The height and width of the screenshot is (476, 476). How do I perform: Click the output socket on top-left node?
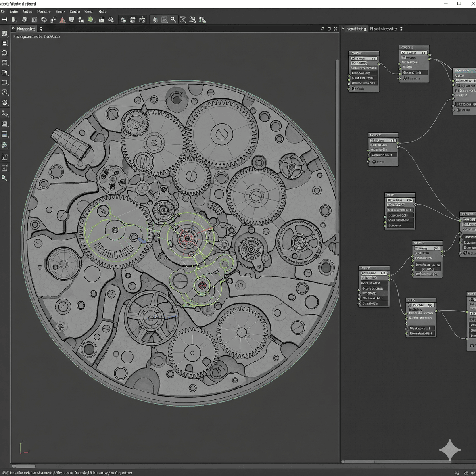click(379, 63)
